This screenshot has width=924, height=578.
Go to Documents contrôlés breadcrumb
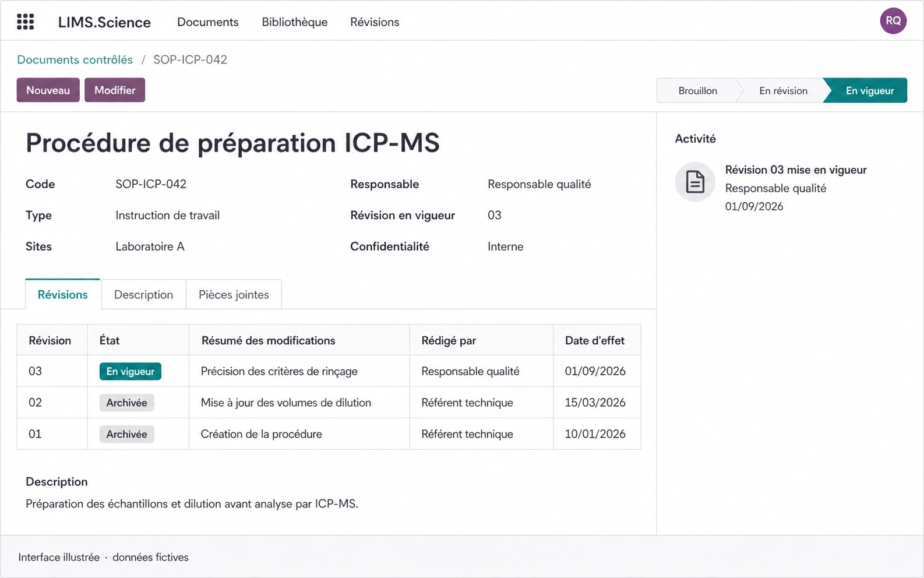coord(75,59)
